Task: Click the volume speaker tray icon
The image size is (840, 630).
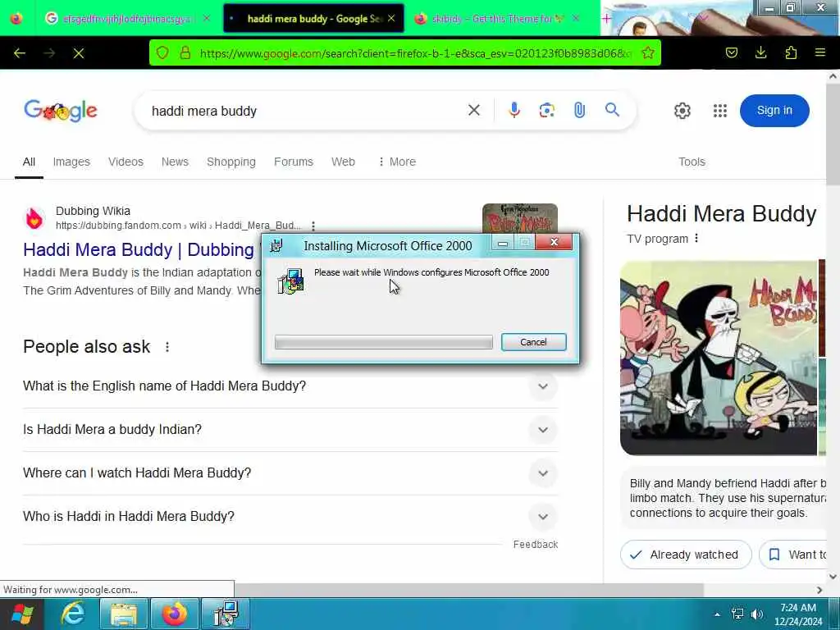Action: click(x=757, y=614)
